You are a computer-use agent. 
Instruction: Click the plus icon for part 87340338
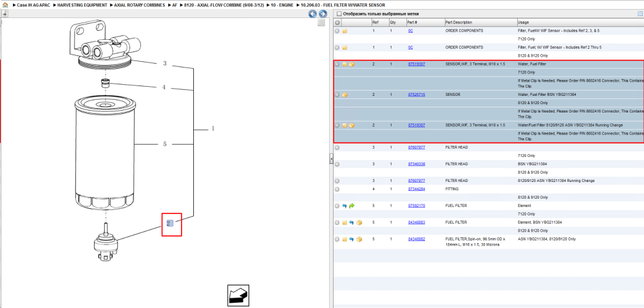click(x=337, y=164)
